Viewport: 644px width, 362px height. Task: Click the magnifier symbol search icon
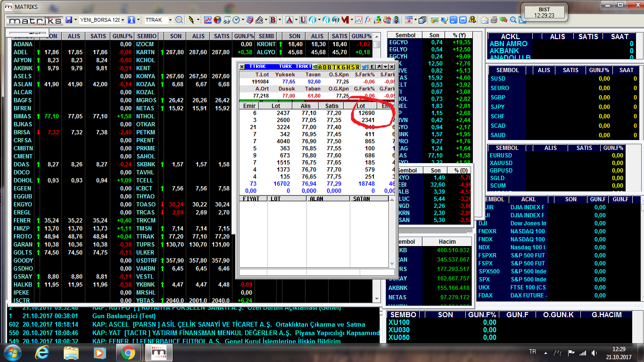179,20
